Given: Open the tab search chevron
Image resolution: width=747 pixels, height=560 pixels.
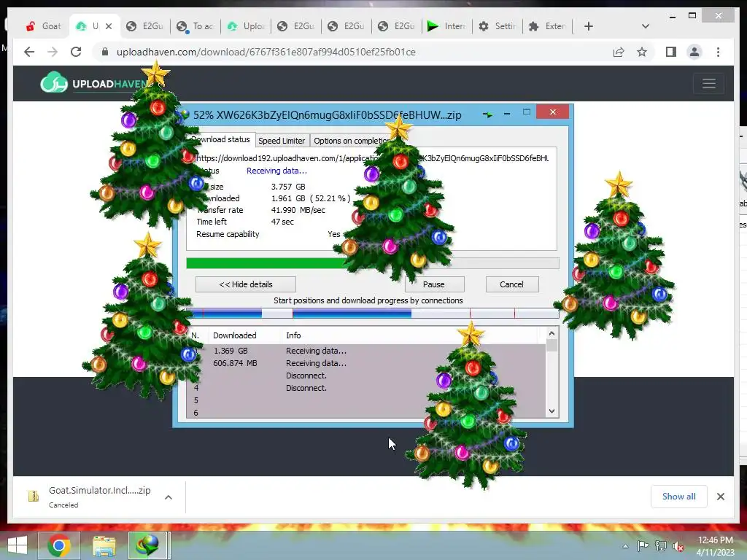Looking at the screenshot, I should (646, 26).
